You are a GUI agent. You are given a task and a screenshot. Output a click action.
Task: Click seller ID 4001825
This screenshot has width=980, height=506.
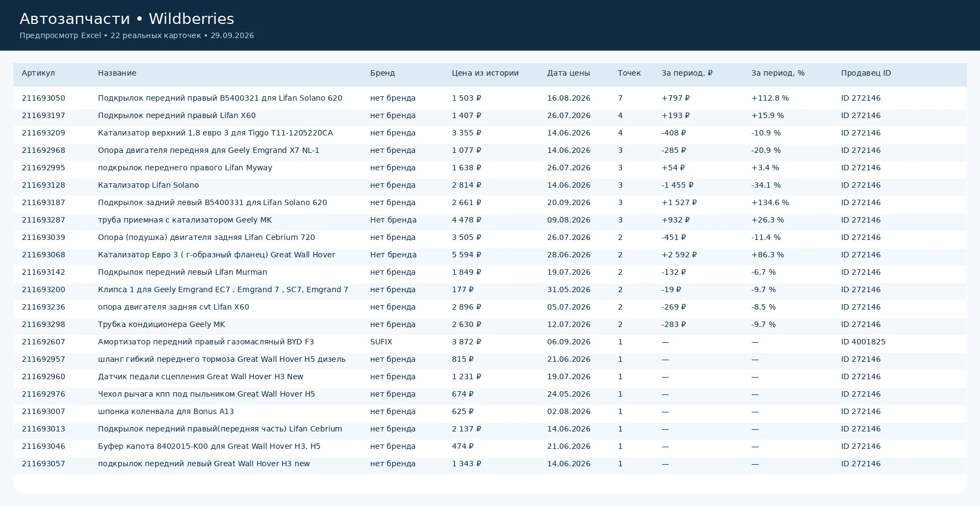tap(863, 342)
